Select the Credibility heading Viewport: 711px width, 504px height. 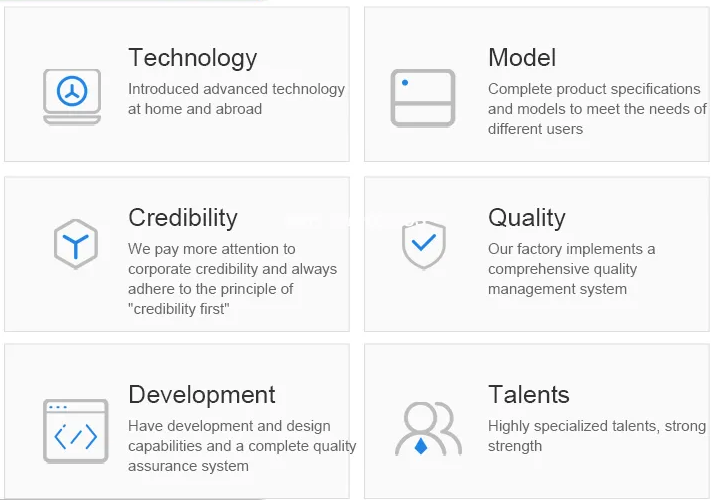coord(183,218)
